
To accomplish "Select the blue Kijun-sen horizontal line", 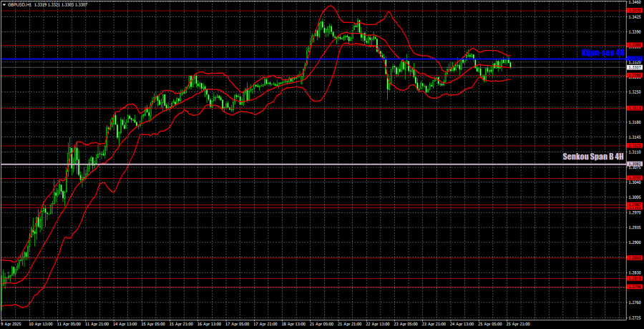I will click(313, 59).
